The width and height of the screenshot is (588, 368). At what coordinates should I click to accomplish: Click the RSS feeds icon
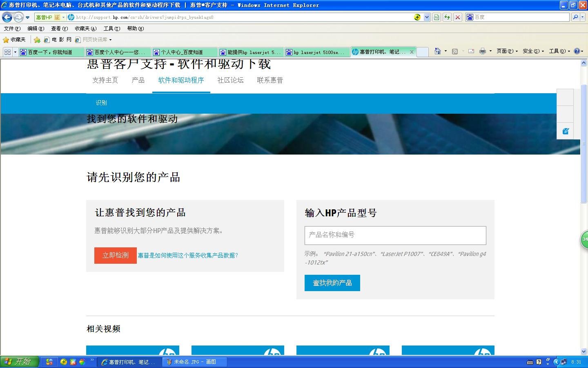(455, 51)
